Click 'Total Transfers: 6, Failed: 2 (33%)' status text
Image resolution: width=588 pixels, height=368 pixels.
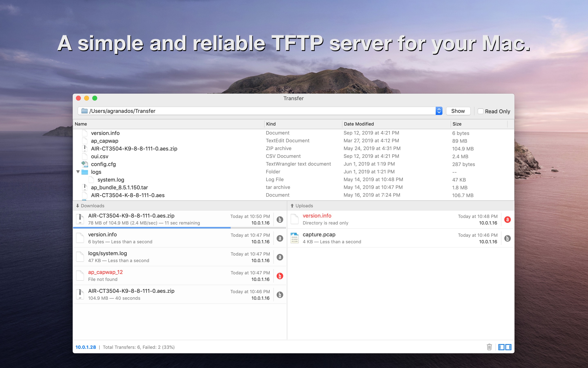pyautogui.click(x=139, y=347)
